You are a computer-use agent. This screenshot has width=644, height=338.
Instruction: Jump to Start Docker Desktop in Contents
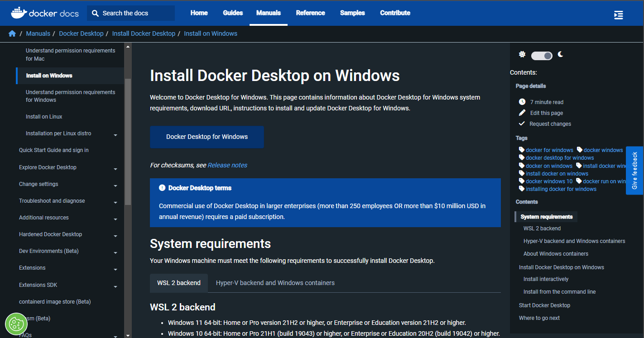[545, 305]
